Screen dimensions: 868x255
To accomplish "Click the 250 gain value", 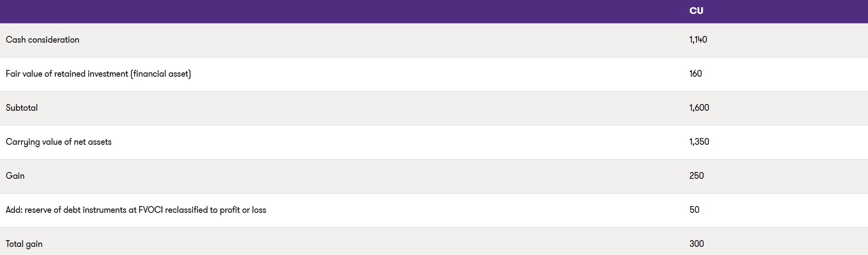I will (x=696, y=176).
